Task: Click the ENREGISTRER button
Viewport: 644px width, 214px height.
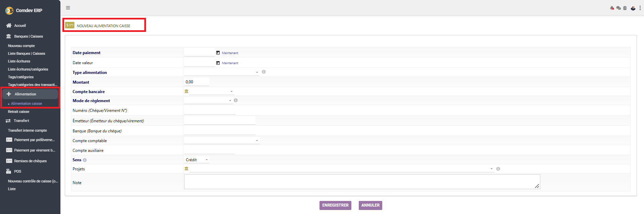Action: [335, 205]
